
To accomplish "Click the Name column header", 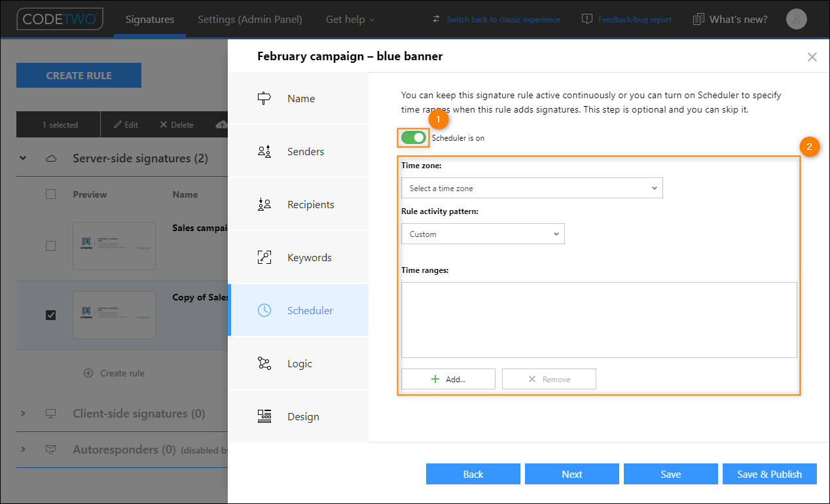I will (185, 194).
